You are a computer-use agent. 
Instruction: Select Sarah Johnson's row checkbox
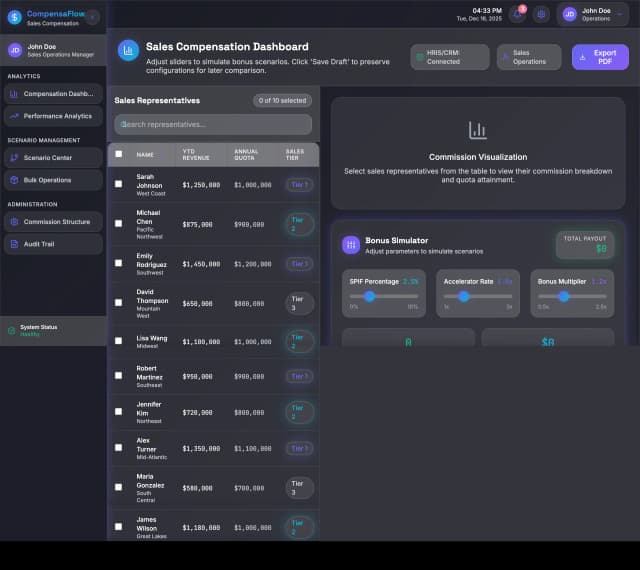[119, 184]
